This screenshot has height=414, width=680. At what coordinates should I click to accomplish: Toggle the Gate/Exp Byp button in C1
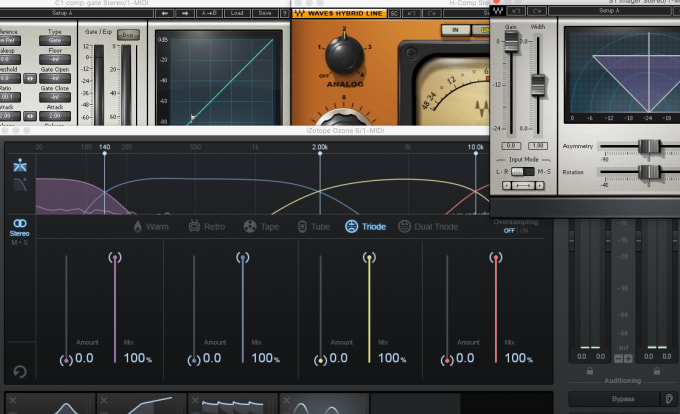(128, 35)
